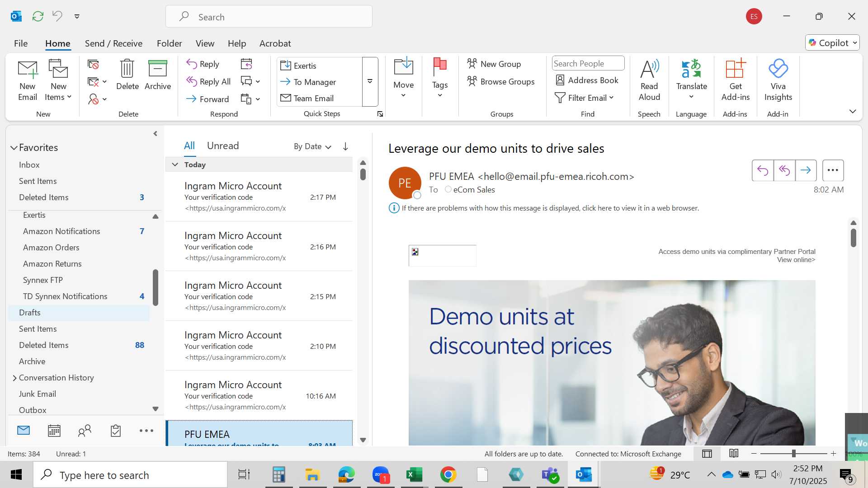This screenshot has width=868, height=488.
Task: Collapse the Favorites section
Action: [x=14, y=148]
